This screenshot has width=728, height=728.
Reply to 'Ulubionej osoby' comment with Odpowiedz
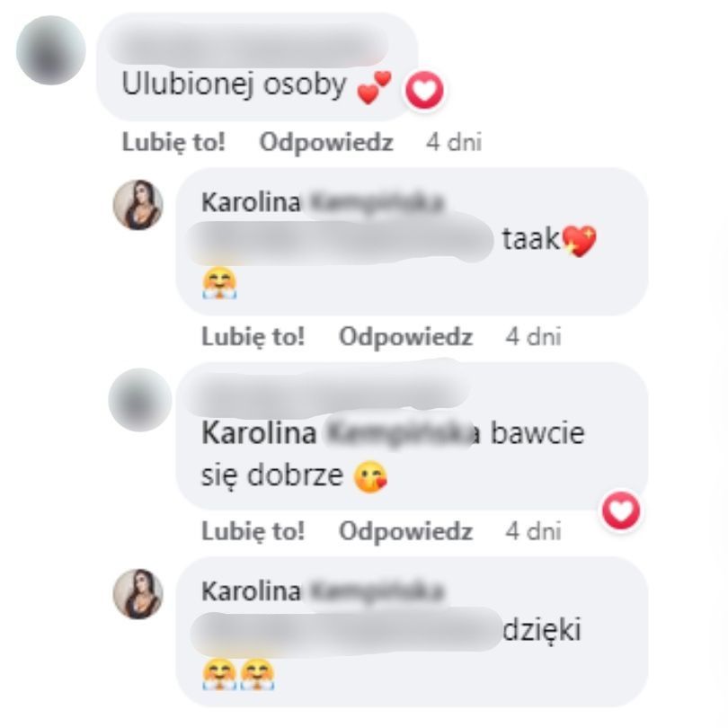326,142
